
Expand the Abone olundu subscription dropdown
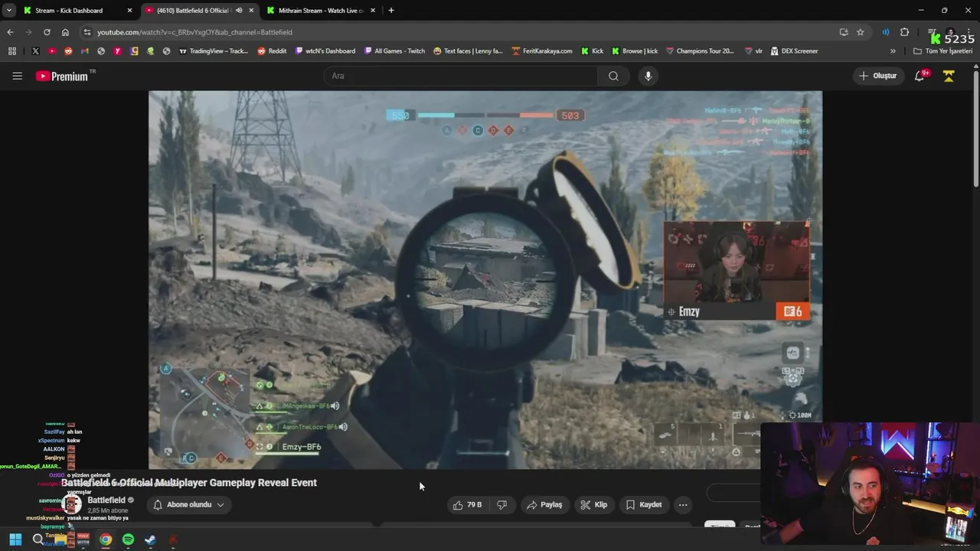pyautogui.click(x=220, y=504)
